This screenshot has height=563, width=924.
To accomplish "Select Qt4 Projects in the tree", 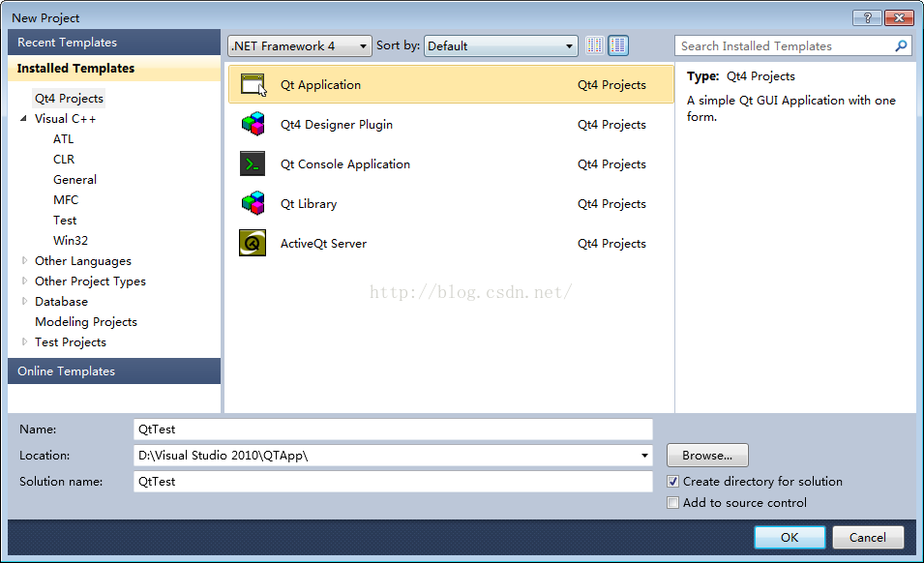I will coord(69,99).
